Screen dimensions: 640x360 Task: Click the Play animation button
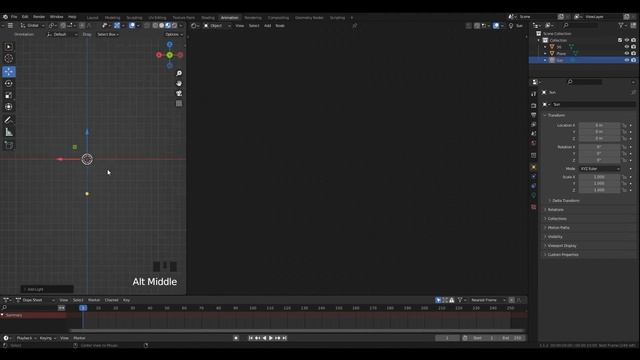(271, 338)
